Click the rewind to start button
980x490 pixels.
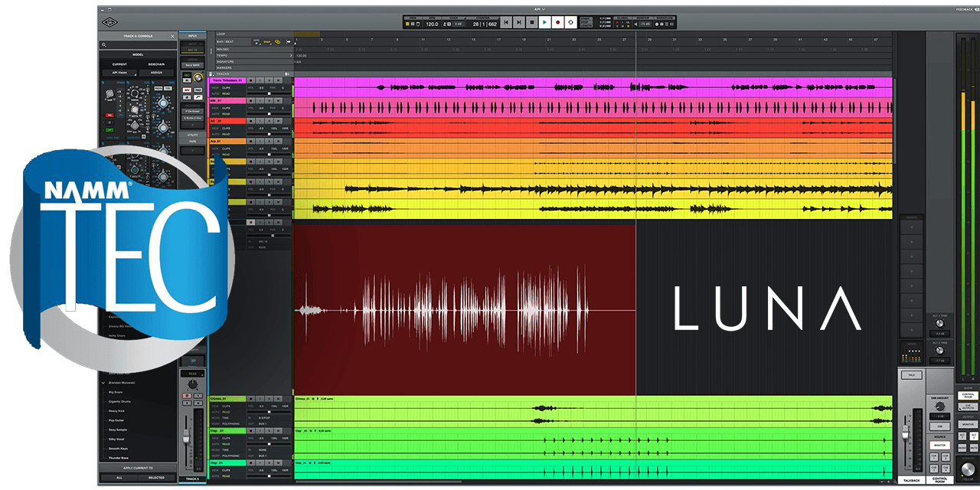[505, 23]
